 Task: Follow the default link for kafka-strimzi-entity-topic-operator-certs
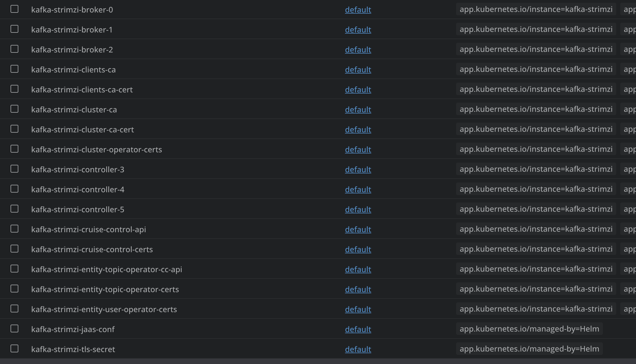tap(358, 289)
